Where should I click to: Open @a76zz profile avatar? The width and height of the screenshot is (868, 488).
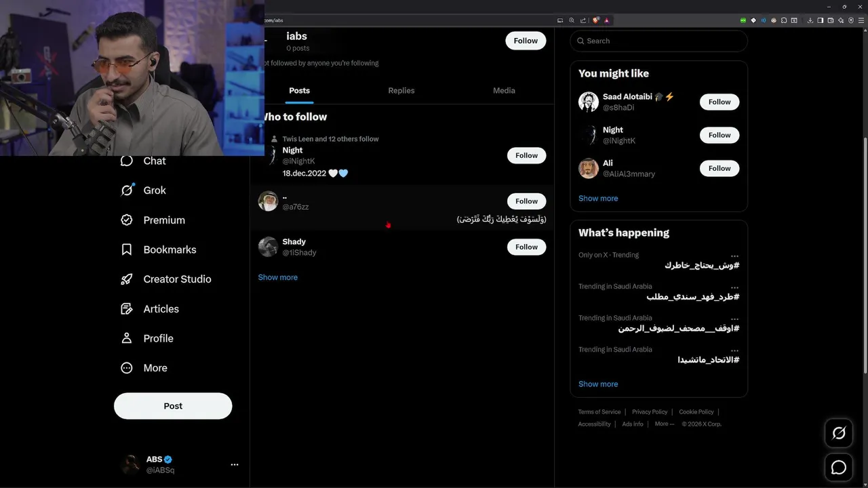(x=268, y=201)
